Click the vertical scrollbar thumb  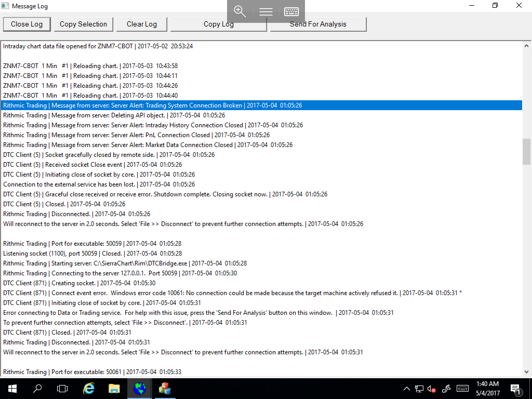tap(526, 152)
